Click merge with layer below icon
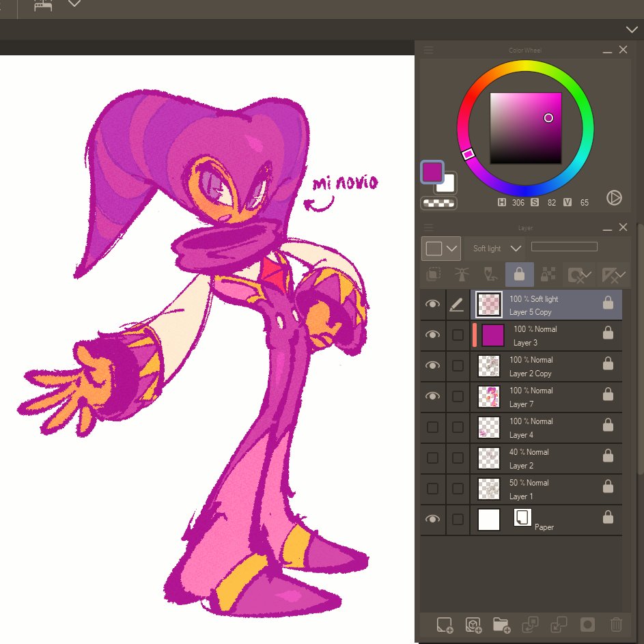Image resolution: width=644 pixels, height=644 pixels. pos(559,625)
